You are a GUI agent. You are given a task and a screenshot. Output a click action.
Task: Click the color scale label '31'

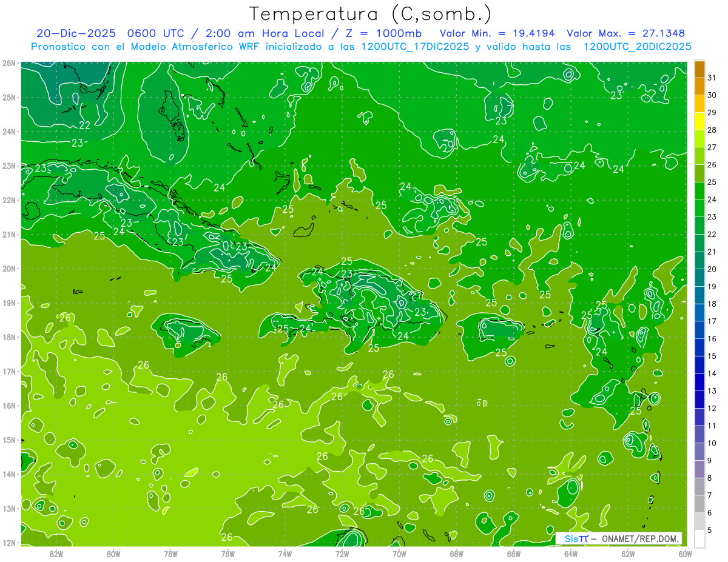coord(712,78)
